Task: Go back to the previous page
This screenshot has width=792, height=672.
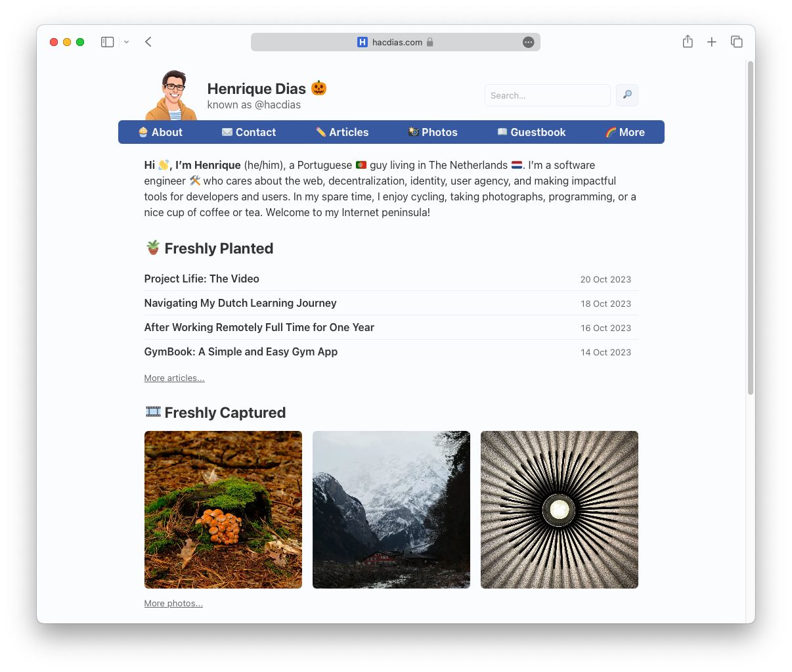Action: (x=148, y=42)
